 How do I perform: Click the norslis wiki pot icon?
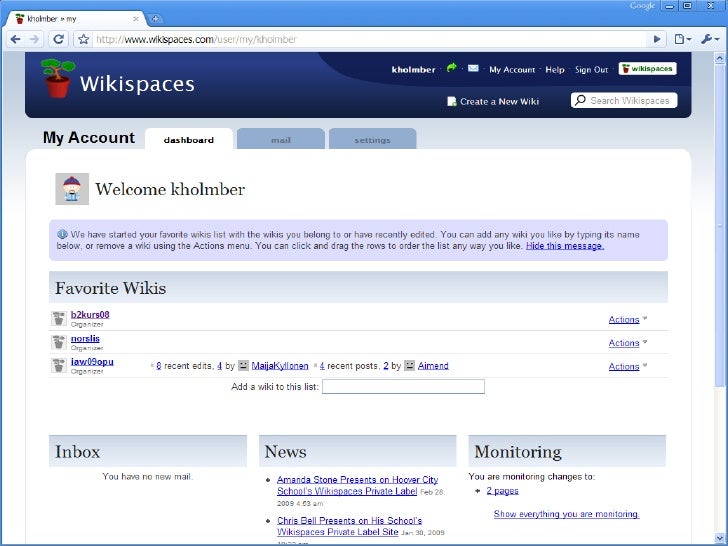pos(59,342)
